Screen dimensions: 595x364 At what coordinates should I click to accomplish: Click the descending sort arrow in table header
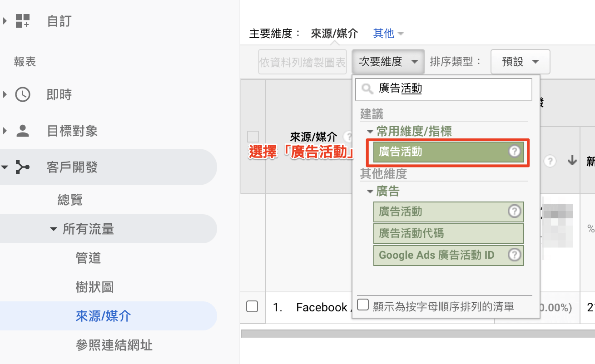(572, 161)
